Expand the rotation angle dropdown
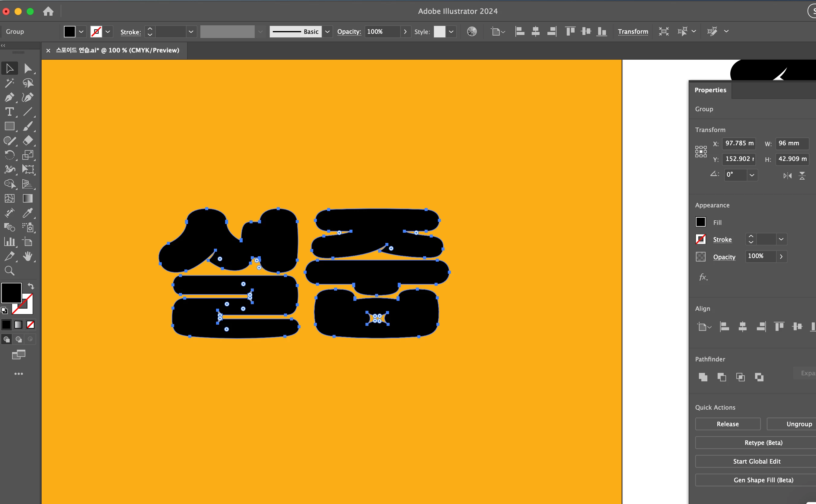 [x=752, y=175]
